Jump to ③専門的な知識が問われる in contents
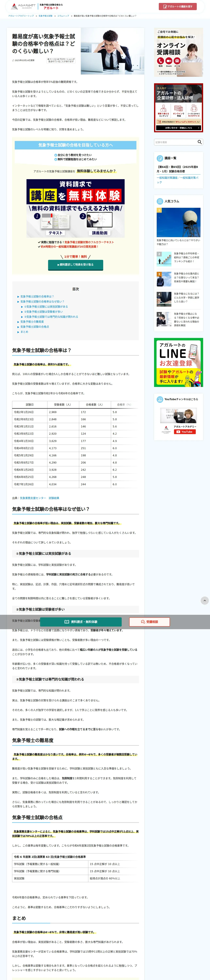 coord(51,317)
